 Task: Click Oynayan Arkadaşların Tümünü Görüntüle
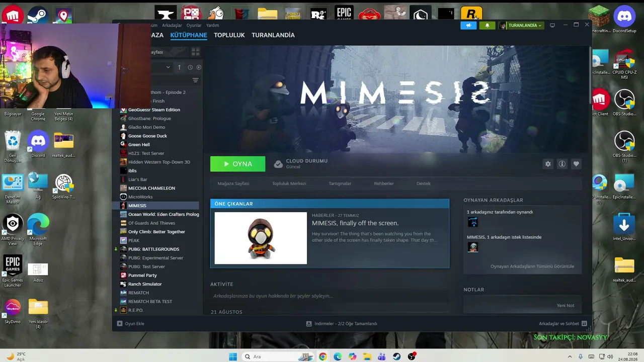point(532,266)
